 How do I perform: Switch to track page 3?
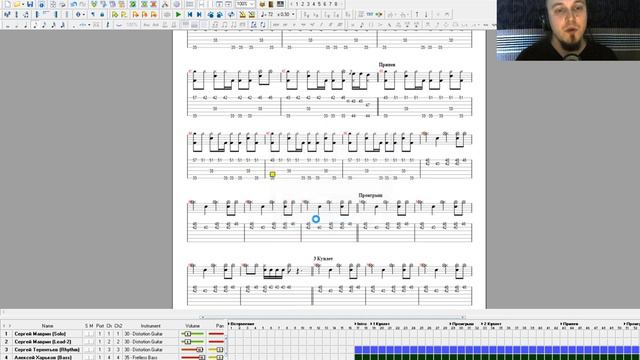308,4
